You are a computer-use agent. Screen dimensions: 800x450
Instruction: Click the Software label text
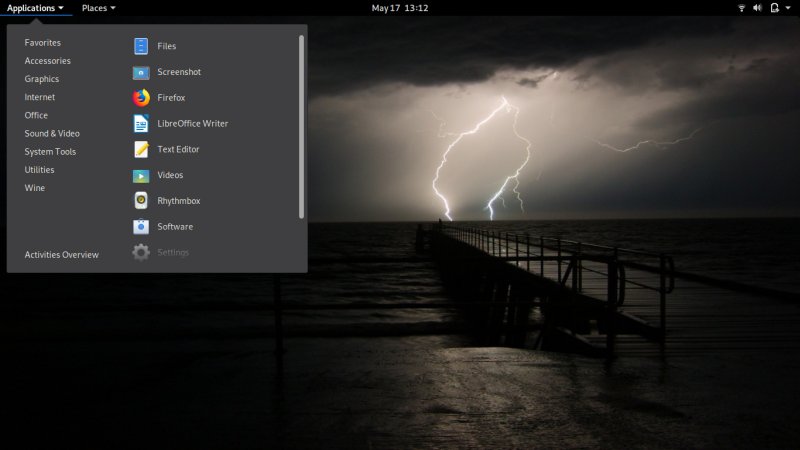(175, 227)
